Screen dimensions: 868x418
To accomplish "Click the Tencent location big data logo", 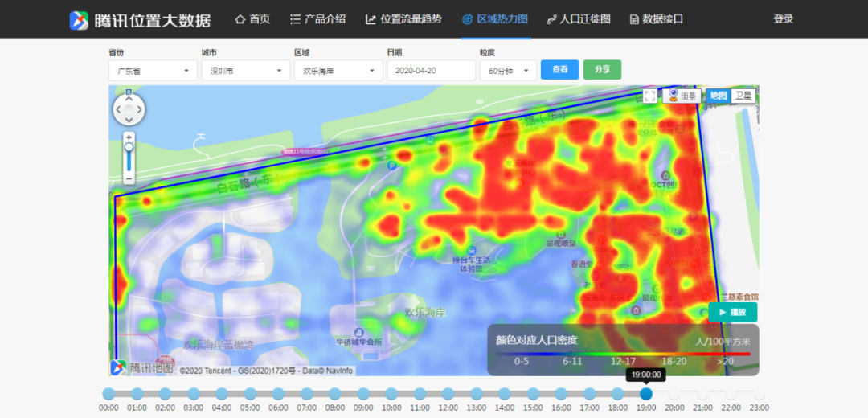I will pos(140,20).
